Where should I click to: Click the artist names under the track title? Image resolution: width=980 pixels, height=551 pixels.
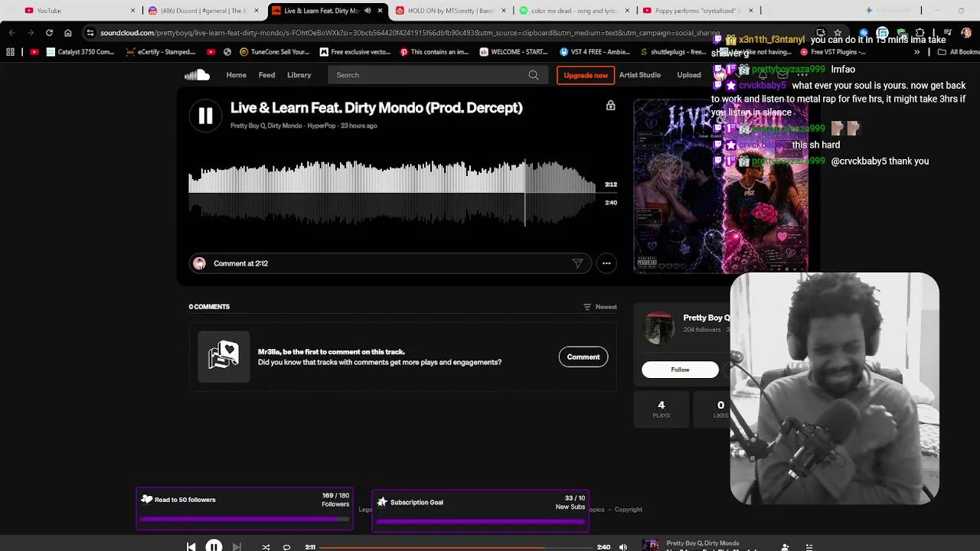pos(266,126)
